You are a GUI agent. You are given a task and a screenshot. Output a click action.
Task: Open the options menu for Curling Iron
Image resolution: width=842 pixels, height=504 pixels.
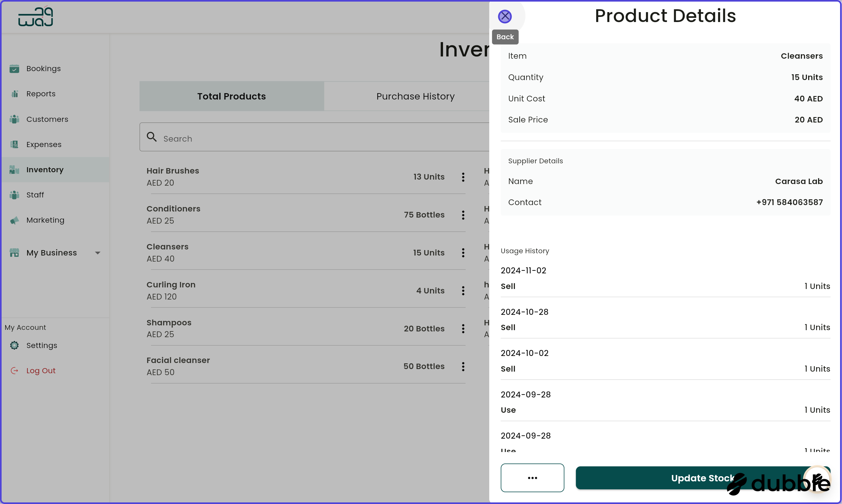(x=463, y=291)
